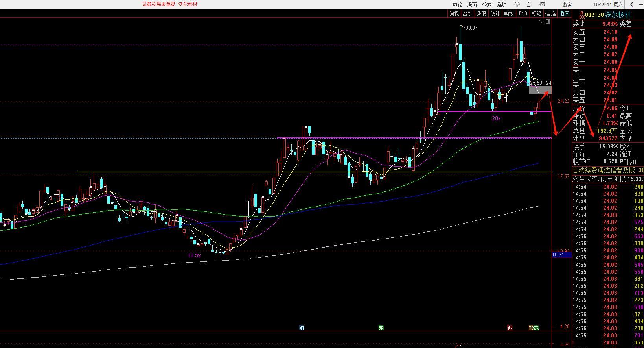This screenshot has width=644, height=348.
Task: Click the -自选 remove from watchlist button
Action: [x=550, y=13]
